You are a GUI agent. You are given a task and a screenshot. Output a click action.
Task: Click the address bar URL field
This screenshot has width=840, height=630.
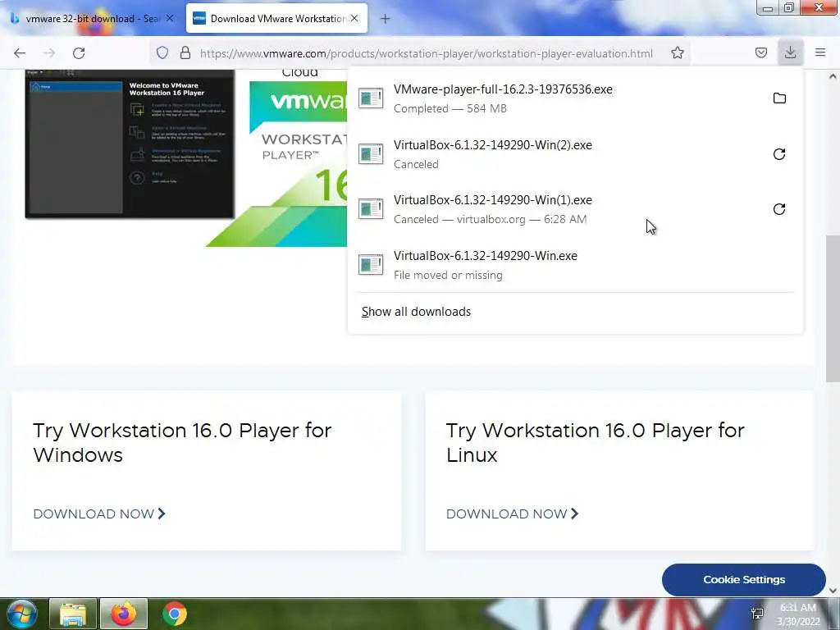pyautogui.click(x=426, y=53)
